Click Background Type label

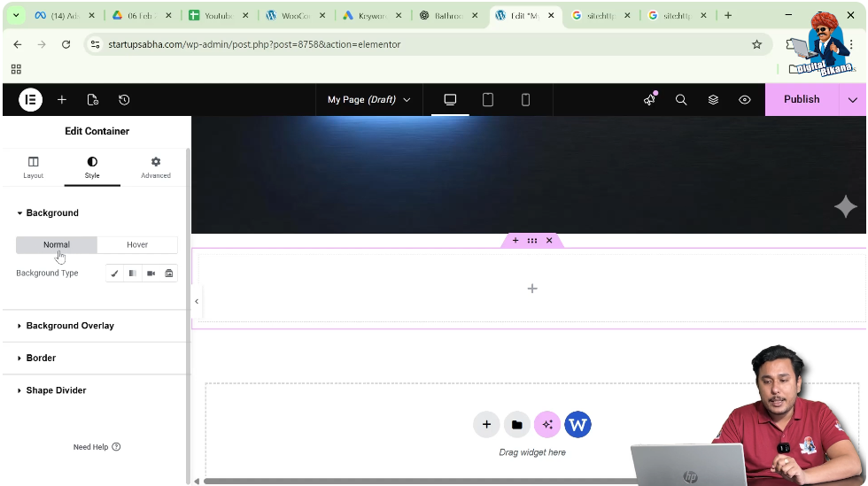pyautogui.click(x=47, y=273)
